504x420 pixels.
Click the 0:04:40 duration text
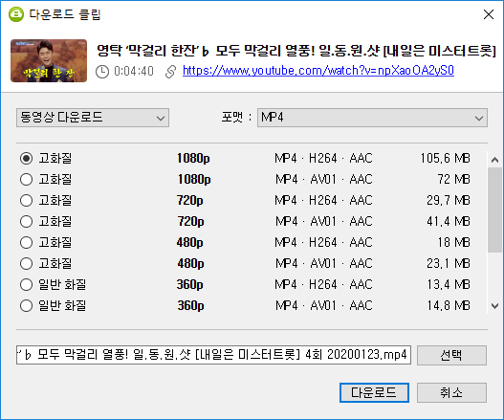click(x=134, y=72)
